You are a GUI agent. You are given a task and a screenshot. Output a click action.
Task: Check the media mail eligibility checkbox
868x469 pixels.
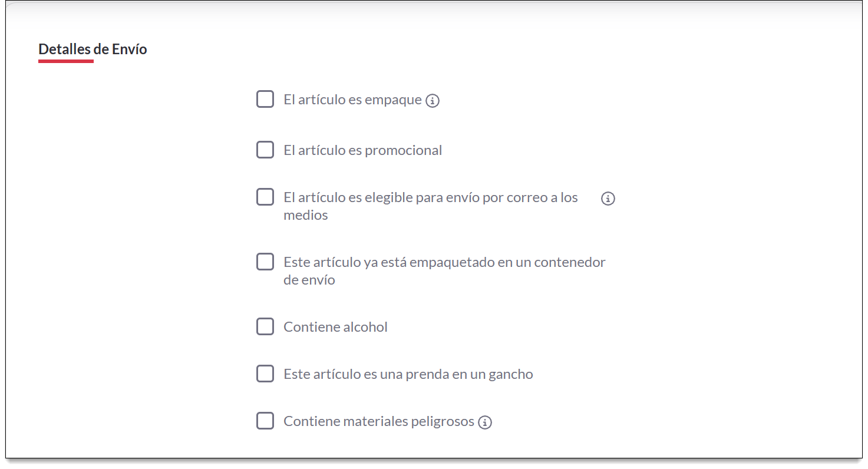(x=265, y=197)
